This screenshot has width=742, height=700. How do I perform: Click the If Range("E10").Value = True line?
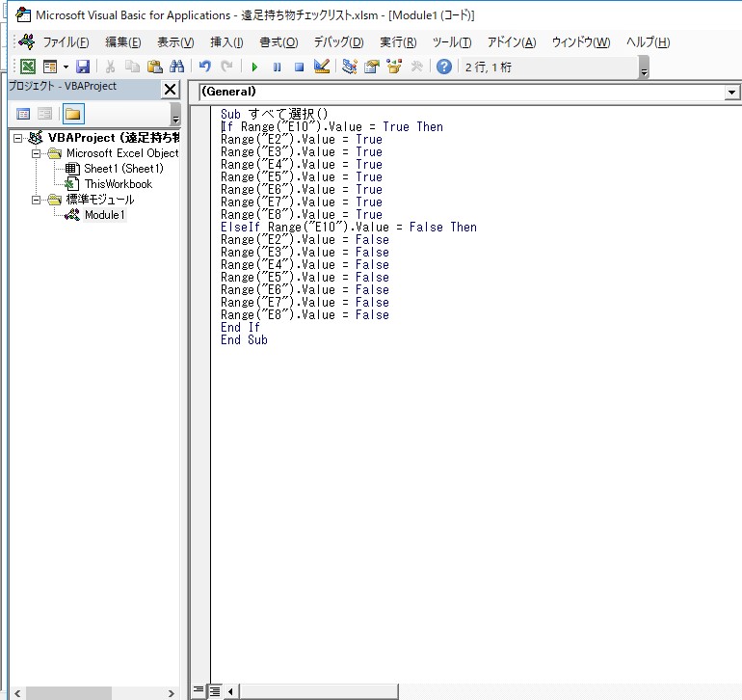332,127
